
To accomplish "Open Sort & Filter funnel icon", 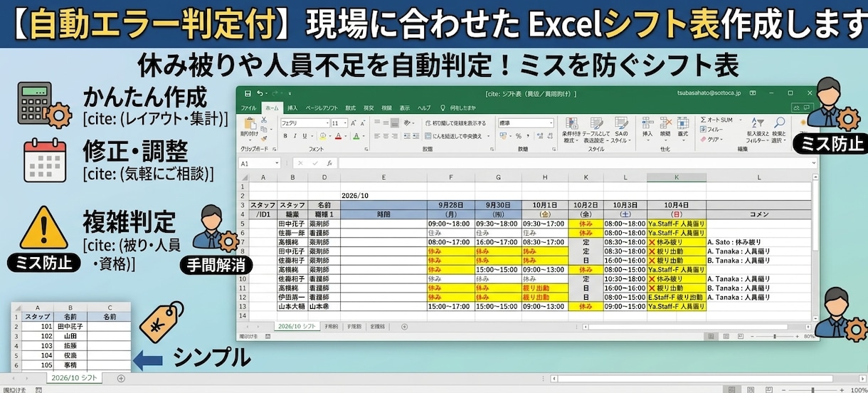I will pyautogui.click(x=757, y=122).
